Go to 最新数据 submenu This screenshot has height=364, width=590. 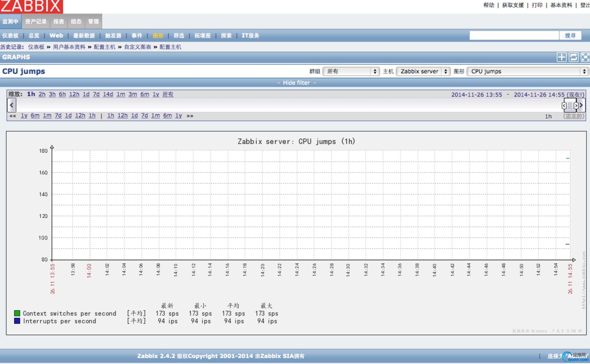click(x=84, y=36)
